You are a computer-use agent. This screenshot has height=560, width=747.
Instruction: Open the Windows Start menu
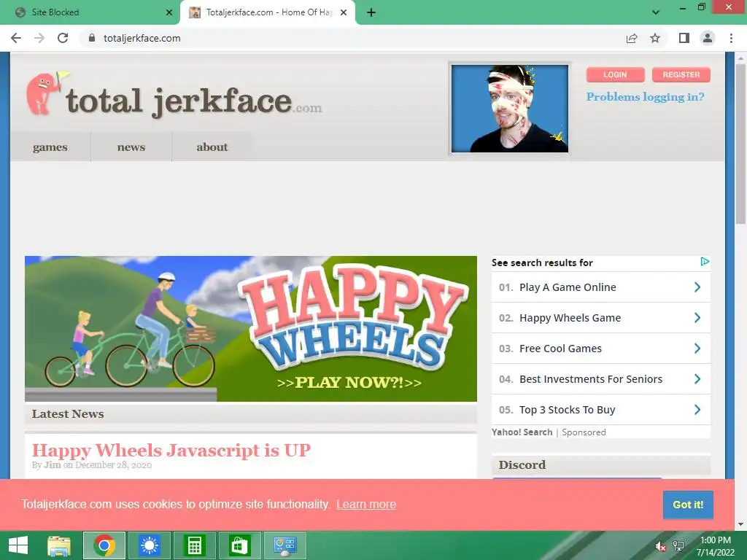point(18,545)
